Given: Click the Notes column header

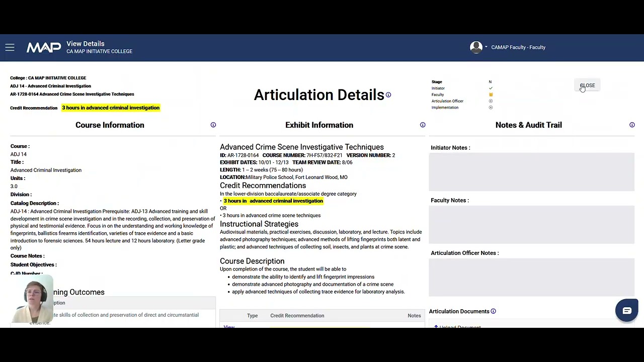Looking at the screenshot, I should [414, 316].
